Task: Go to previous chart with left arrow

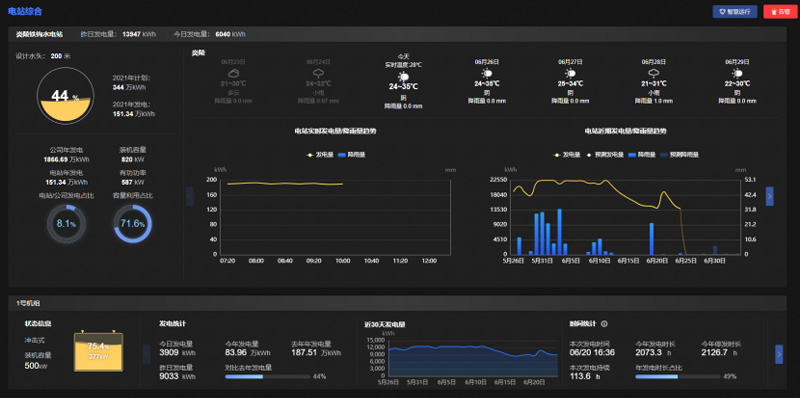Action: point(190,196)
